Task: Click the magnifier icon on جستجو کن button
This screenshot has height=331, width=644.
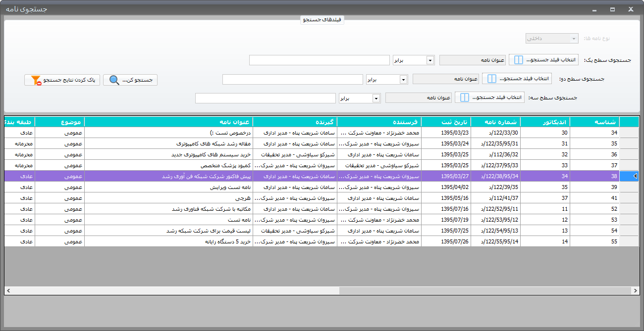Action: coord(114,80)
